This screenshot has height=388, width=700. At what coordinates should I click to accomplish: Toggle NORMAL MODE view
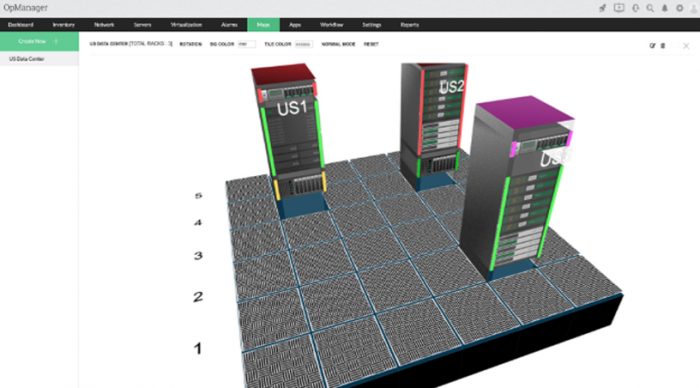click(x=338, y=44)
